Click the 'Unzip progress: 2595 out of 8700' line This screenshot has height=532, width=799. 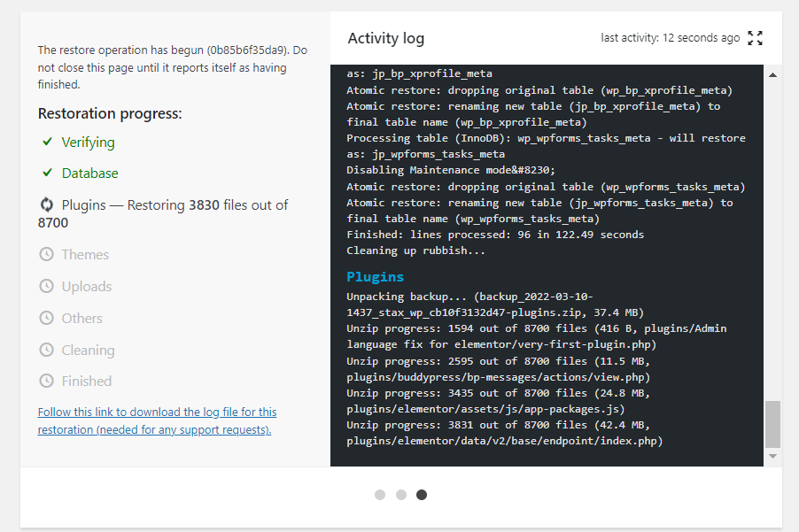499,369
